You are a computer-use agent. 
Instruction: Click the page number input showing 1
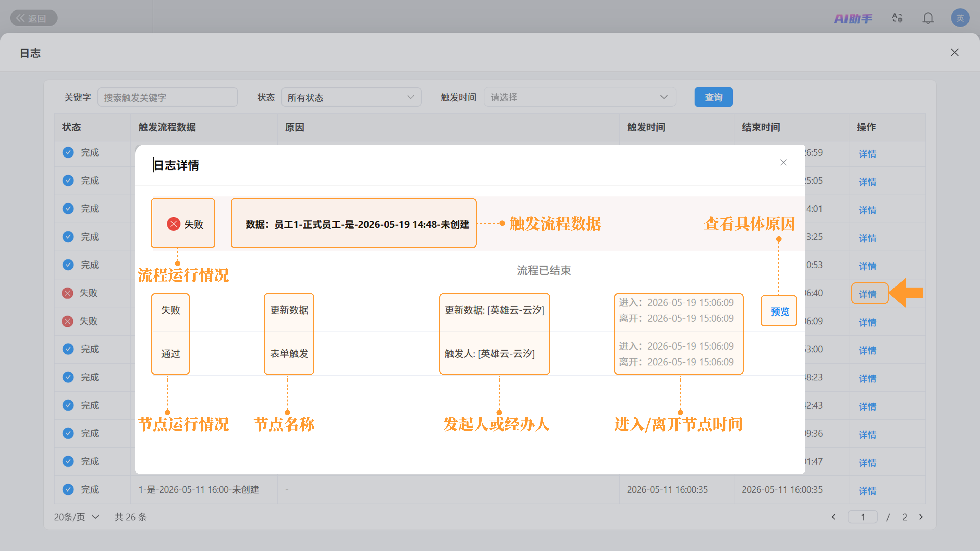(x=862, y=517)
